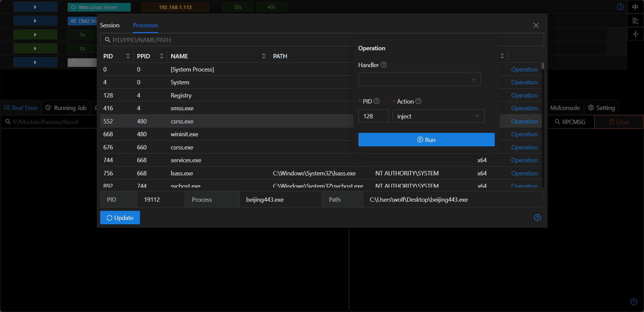Switch to the Session tab
This screenshot has width=644, height=312.
[110, 25]
